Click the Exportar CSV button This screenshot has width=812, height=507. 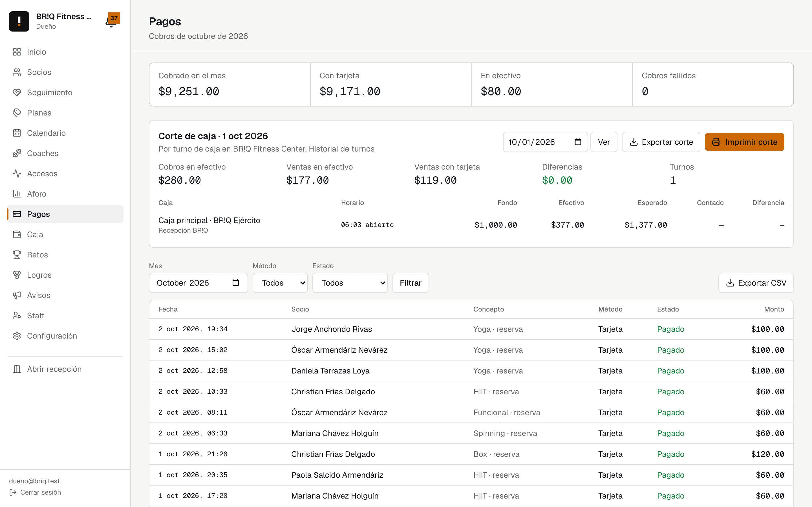coord(756,283)
